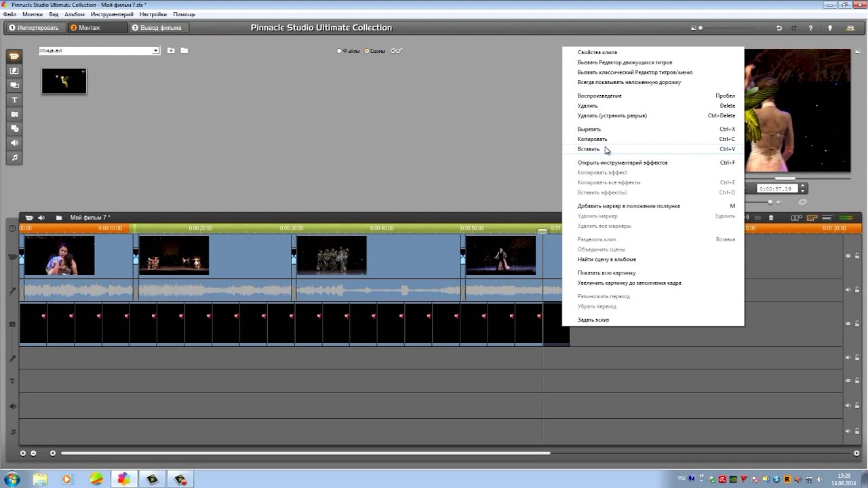Open the audio toolbox above the timeline

coord(41,218)
